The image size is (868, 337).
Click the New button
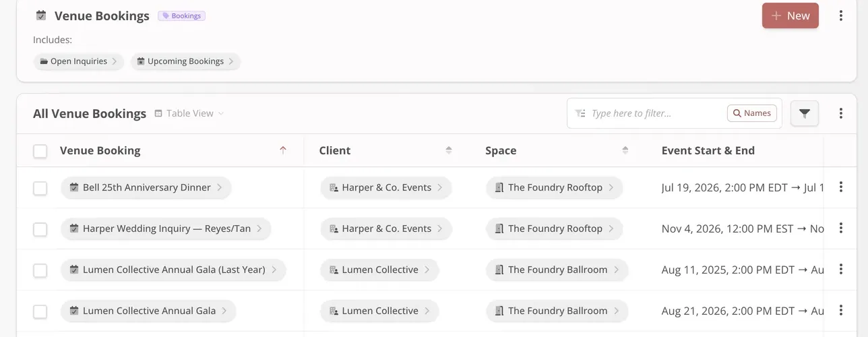[x=790, y=16]
